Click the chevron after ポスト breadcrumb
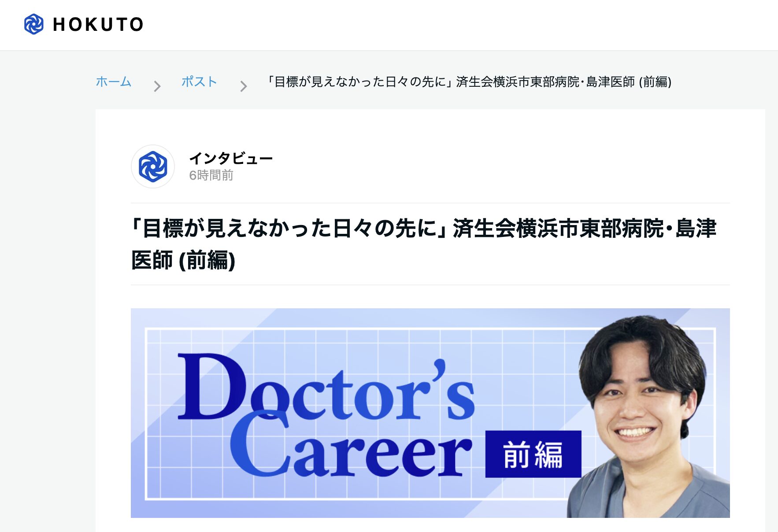Viewport: 778px width, 532px height. (x=243, y=86)
